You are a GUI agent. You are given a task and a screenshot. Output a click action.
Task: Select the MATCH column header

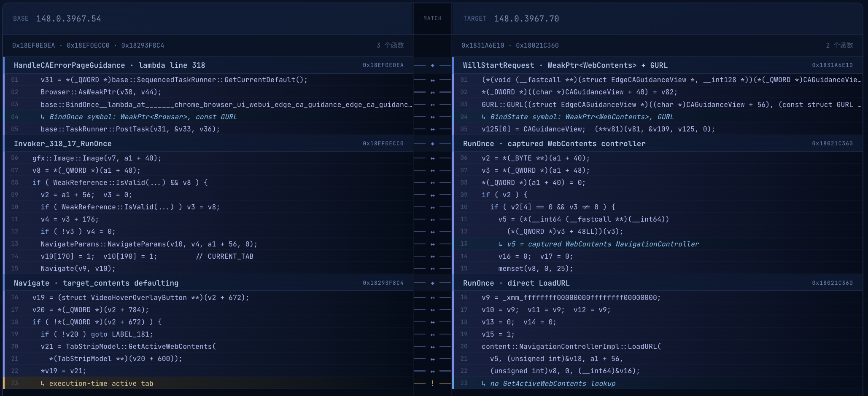pyautogui.click(x=432, y=19)
